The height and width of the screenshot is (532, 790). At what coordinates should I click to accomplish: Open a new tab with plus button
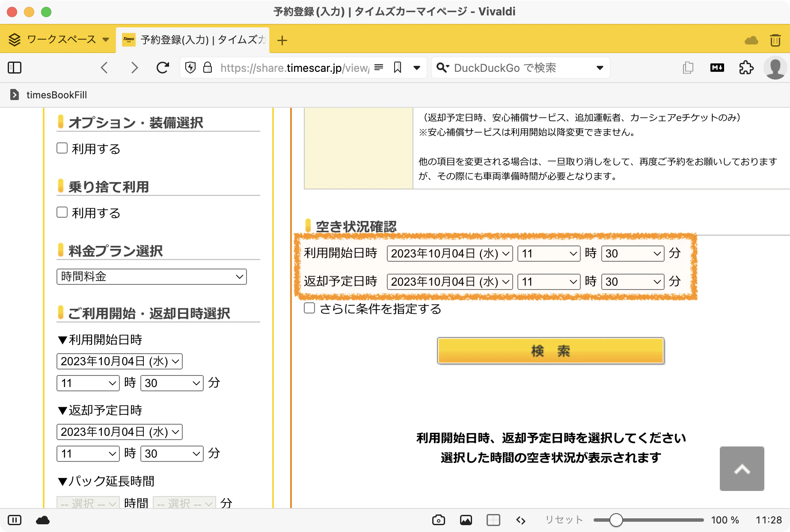point(282,41)
